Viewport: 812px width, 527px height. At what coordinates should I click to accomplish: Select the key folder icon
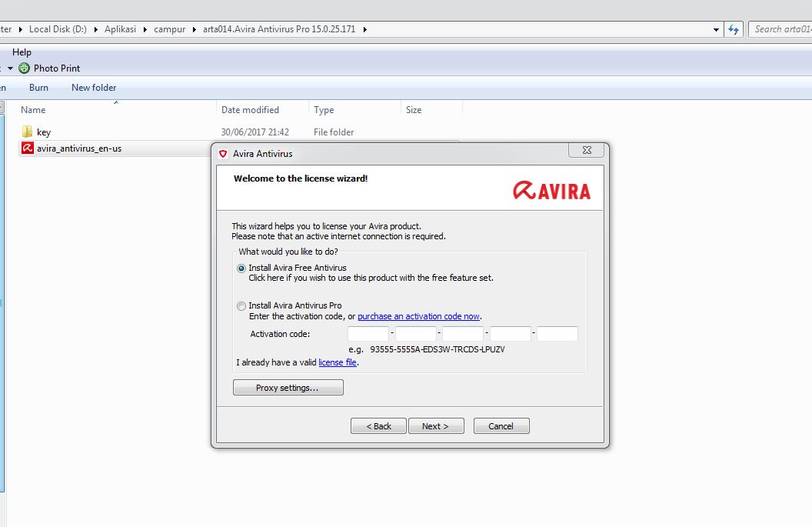coord(27,132)
